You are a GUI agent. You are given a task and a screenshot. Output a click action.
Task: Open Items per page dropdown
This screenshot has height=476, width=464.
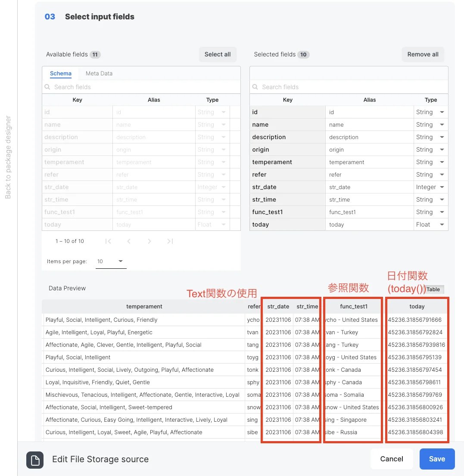[111, 261]
